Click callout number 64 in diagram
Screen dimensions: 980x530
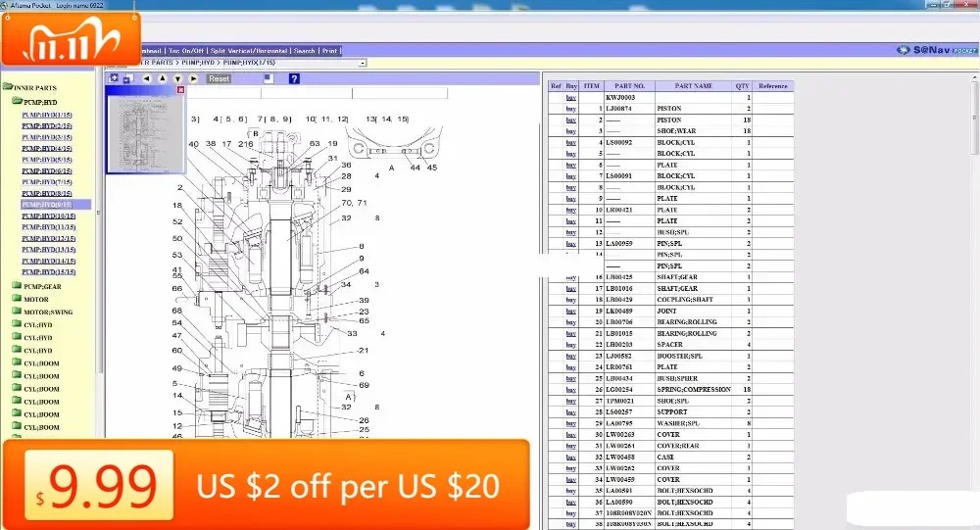pyautogui.click(x=364, y=271)
